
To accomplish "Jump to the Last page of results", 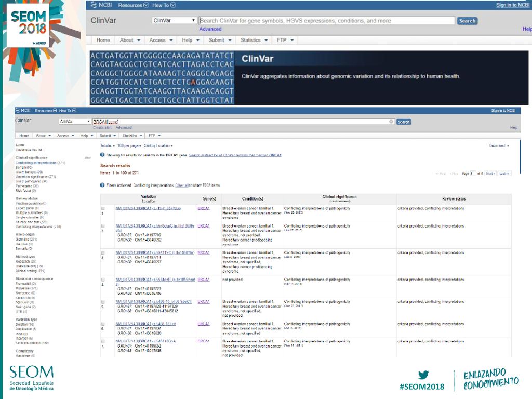I will pyautogui.click(x=504, y=174).
